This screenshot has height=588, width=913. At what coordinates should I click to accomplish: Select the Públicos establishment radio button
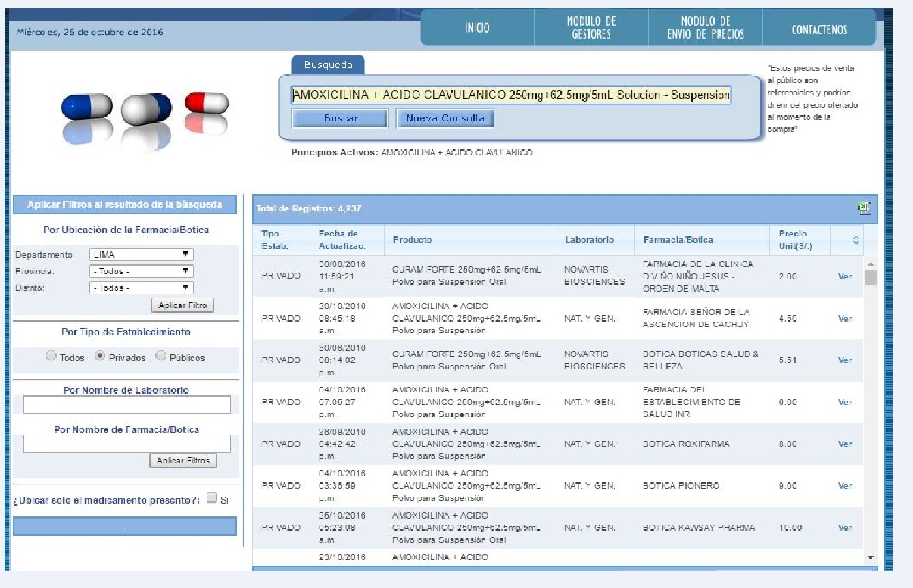coord(162,356)
